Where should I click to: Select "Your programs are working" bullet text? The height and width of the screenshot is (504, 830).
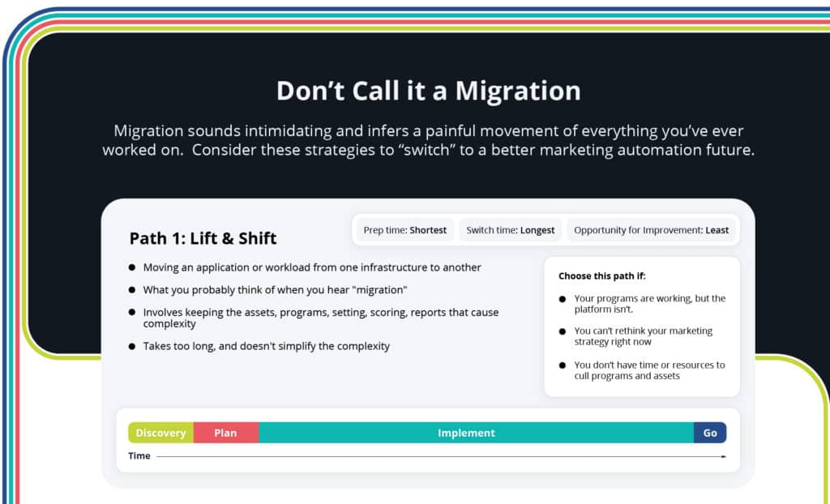tap(649, 304)
